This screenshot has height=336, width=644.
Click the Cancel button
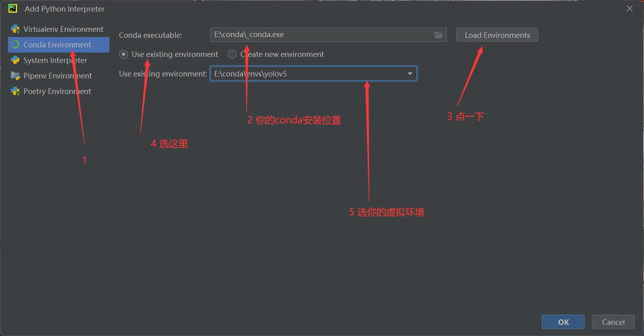613,322
